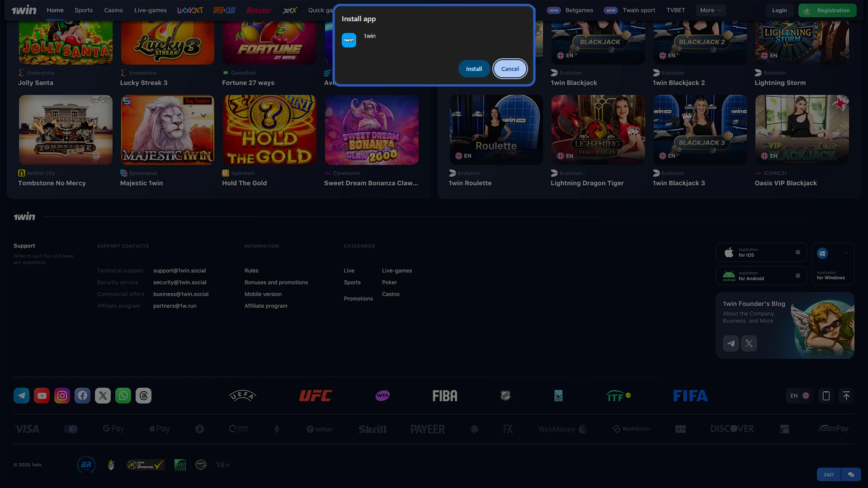
Task: Open the Hold The Gold game thumbnail
Action: pyautogui.click(x=269, y=130)
